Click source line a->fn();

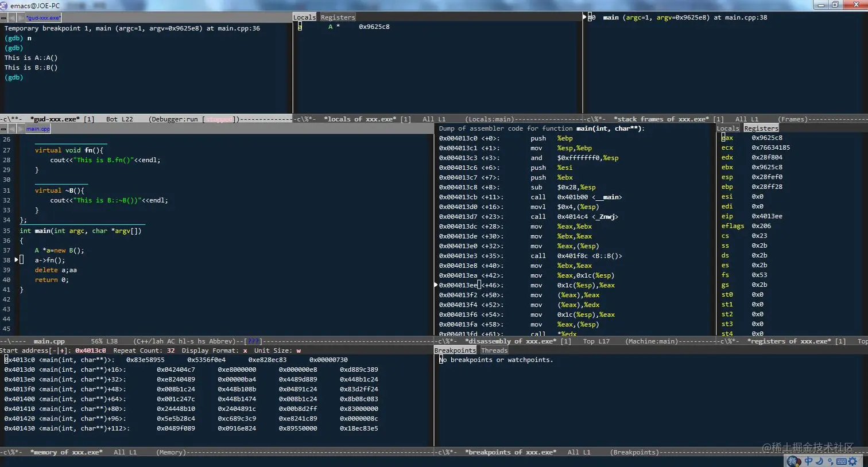[50, 260]
